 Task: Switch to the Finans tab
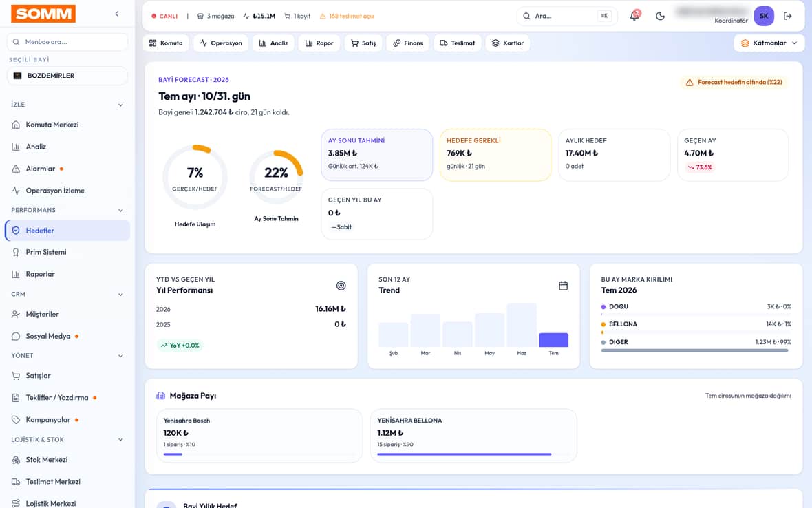pyautogui.click(x=408, y=43)
